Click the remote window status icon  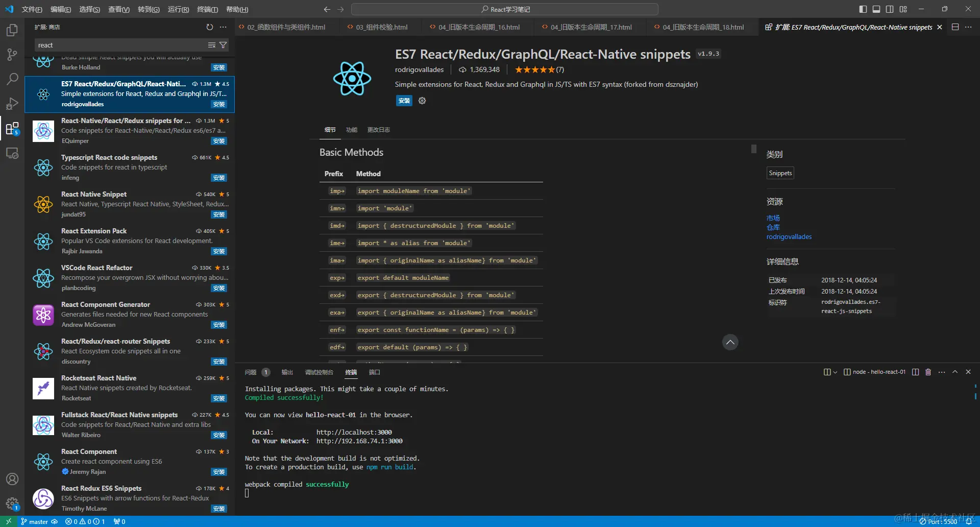(x=9, y=521)
